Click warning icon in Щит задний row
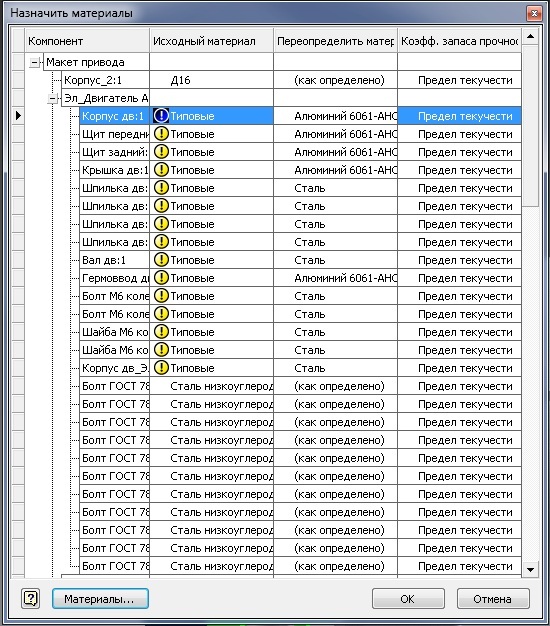The width and height of the screenshot is (550, 626). tap(161, 152)
